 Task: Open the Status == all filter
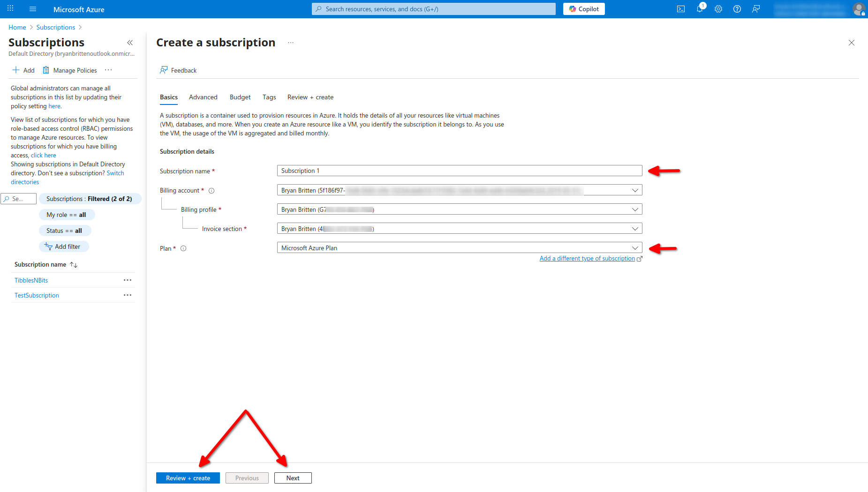(x=65, y=231)
